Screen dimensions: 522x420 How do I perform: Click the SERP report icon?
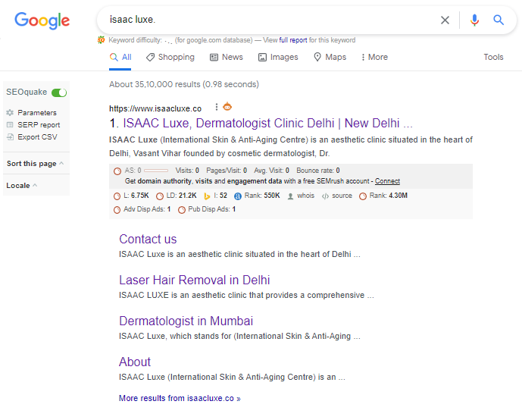[10, 125]
